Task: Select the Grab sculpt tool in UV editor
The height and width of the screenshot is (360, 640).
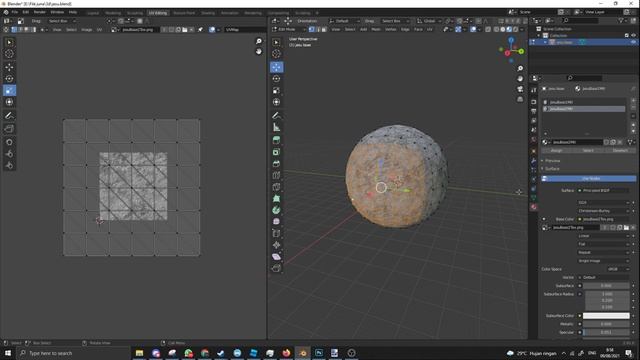Action: pos(9,142)
